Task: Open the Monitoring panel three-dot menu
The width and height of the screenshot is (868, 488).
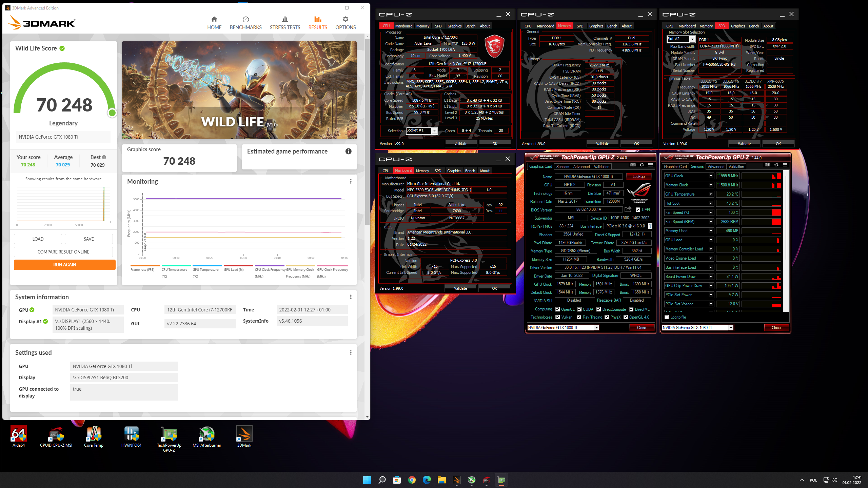Action: pyautogui.click(x=351, y=182)
